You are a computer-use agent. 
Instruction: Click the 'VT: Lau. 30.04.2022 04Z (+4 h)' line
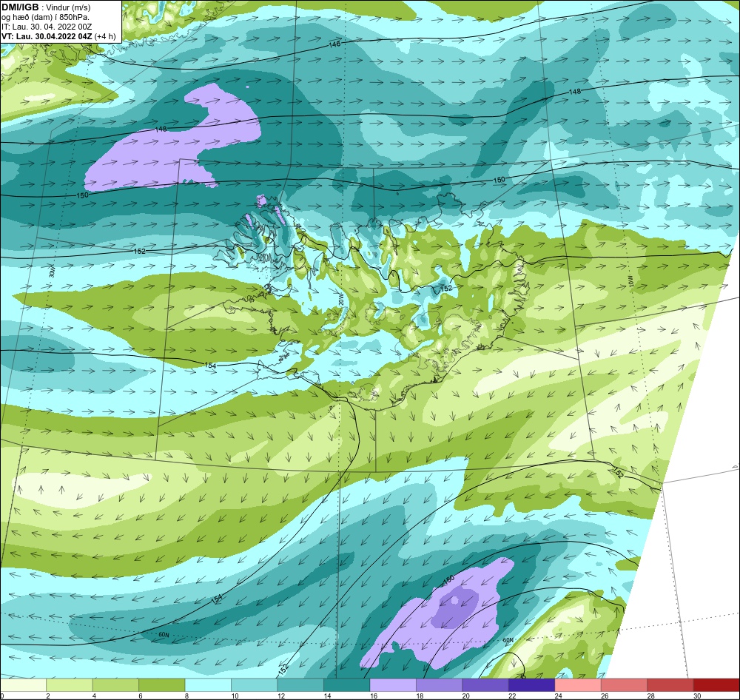point(58,36)
